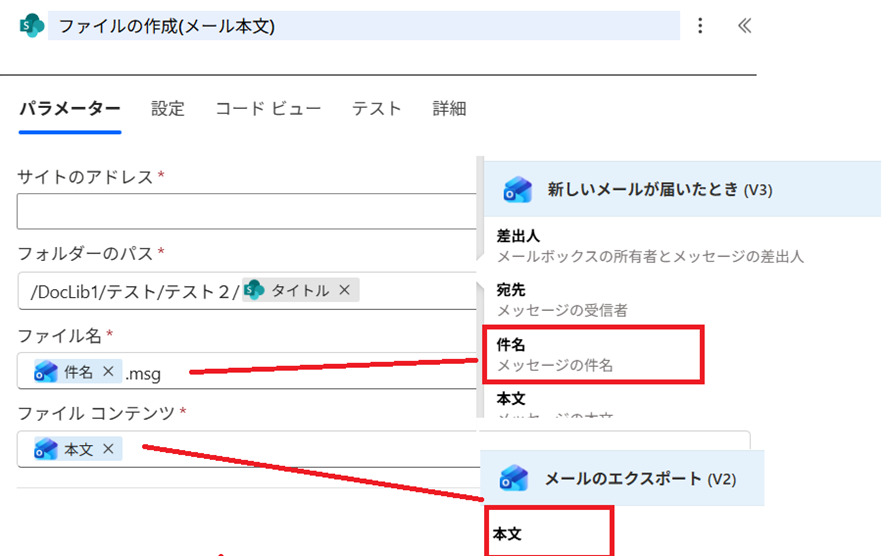The image size is (885, 556).
Task: Switch to the コード ビュー tab
Action: (268, 109)
